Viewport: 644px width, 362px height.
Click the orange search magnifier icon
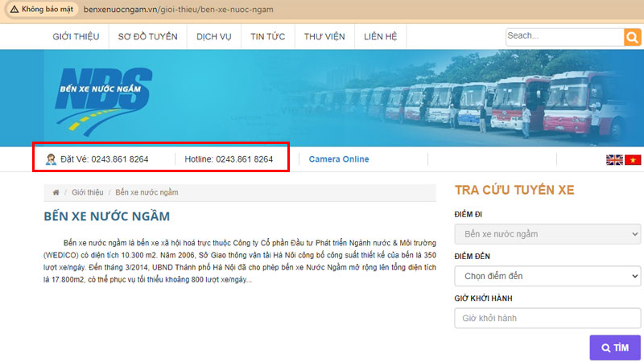(x=632, y=37)
